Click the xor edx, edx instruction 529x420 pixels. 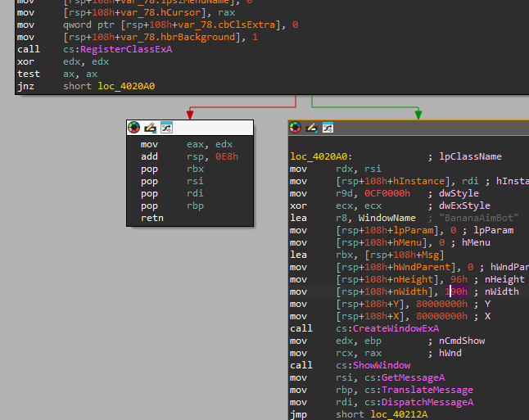point(63,61)
